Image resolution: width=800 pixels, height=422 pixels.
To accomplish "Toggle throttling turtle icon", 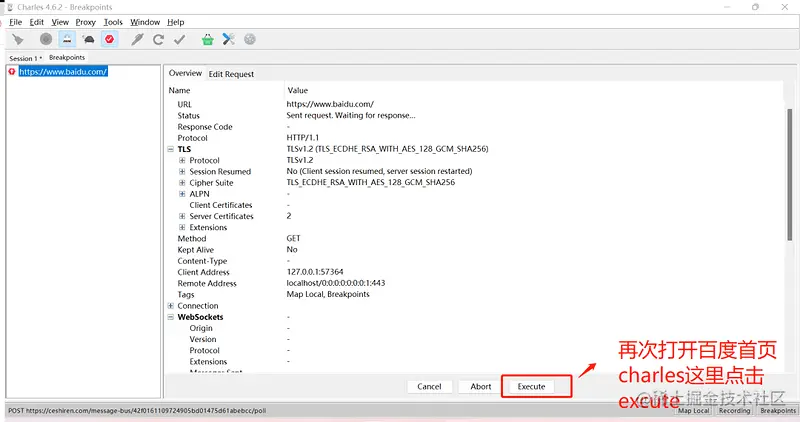I will tap(88, 39).
